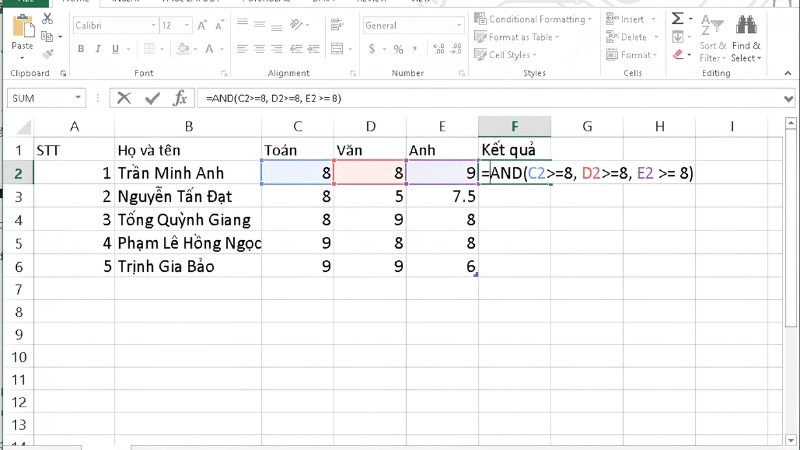
Task: Increase font size with large A
Action: click(x=202, y=26)
